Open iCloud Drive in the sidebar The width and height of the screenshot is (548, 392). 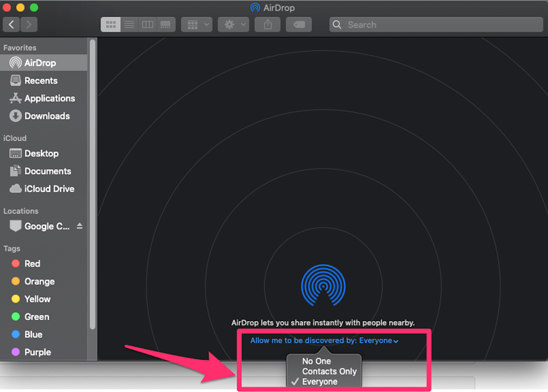[x=49, y=189]
